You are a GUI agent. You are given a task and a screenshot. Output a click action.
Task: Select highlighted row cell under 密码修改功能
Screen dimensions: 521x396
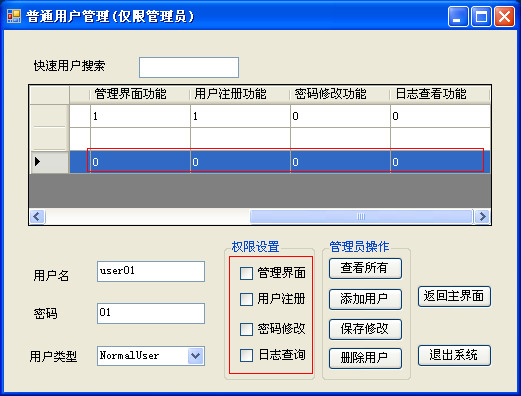(x=340, y=162)
